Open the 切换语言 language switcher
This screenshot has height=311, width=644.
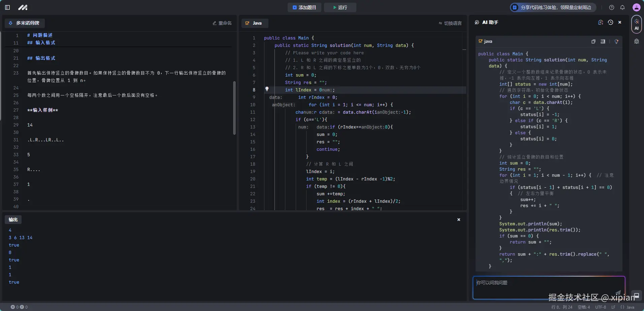tap(450, 23)
